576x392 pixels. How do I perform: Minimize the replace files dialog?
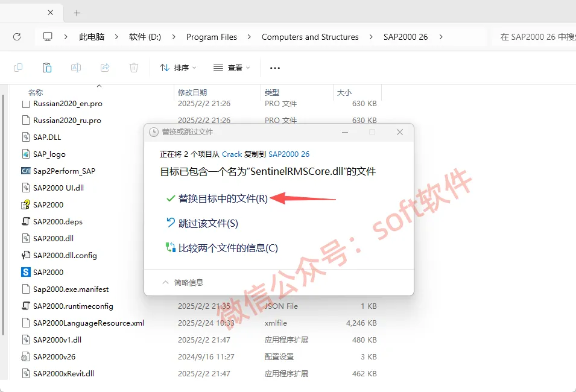[345, 132]
